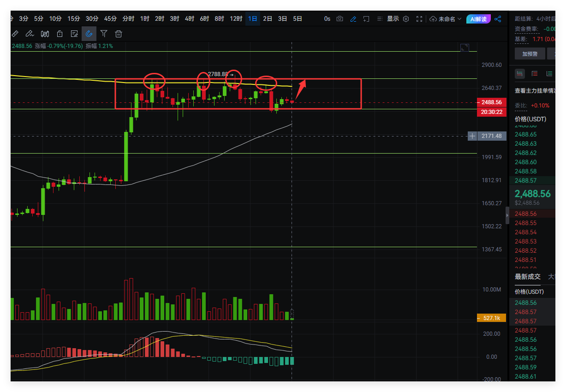Click the 加预警 alert button
This screenshot has height=392, width=566.
click(530, 53)
